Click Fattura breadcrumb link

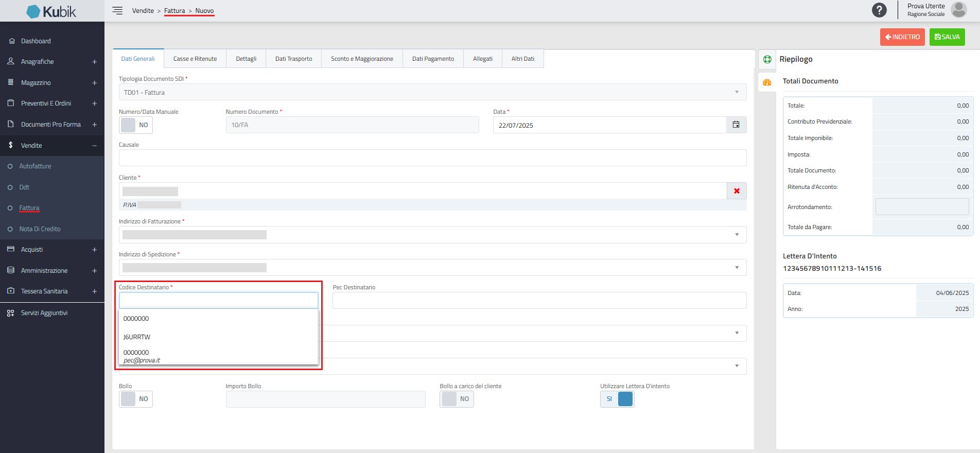(174, 11)
